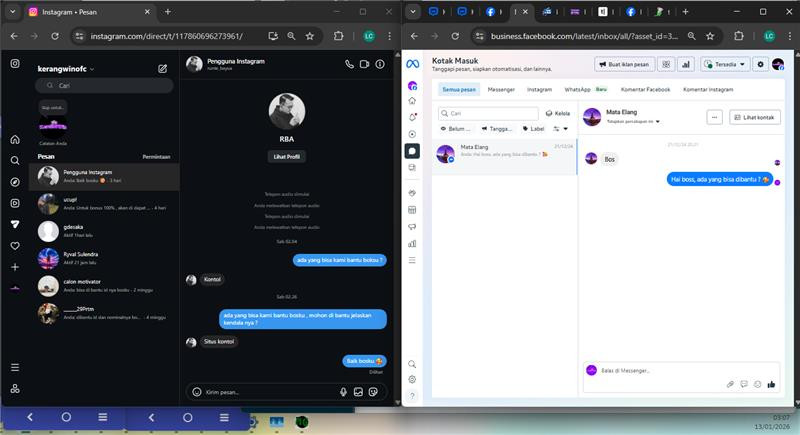The height and width of the screenshot is (435, 800).
Task: Click the Instagram create plus icon
Action: pyautogui.click(x=15, y=267)
